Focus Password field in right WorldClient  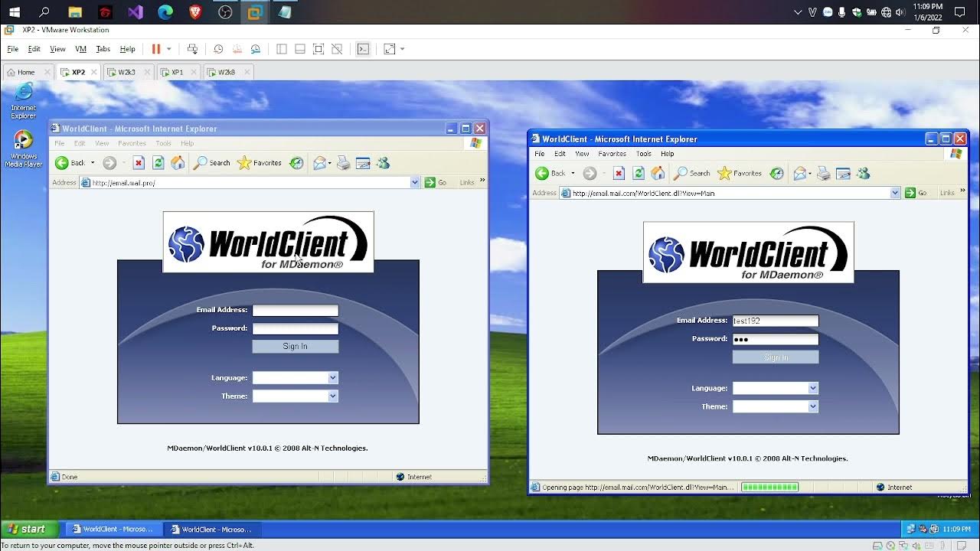(776, 339)
